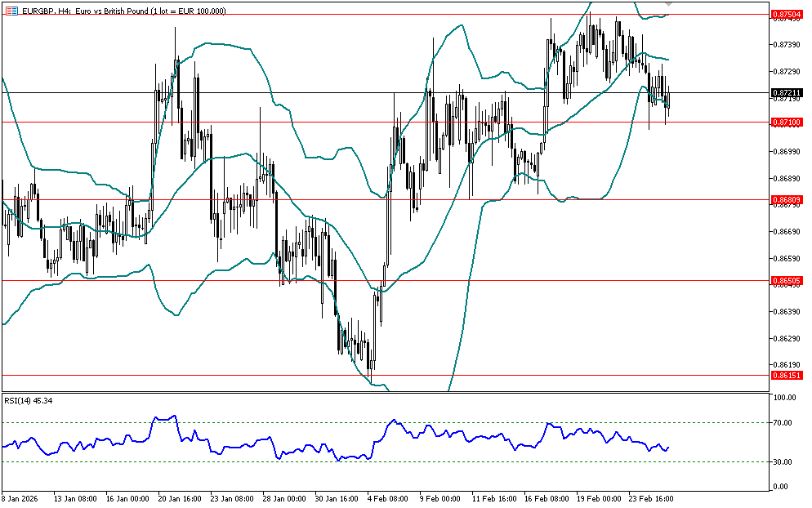The width and height of the screenshot is (812, 508).
Task: Click the 0.86803 red price label
Action: (785, 199)
